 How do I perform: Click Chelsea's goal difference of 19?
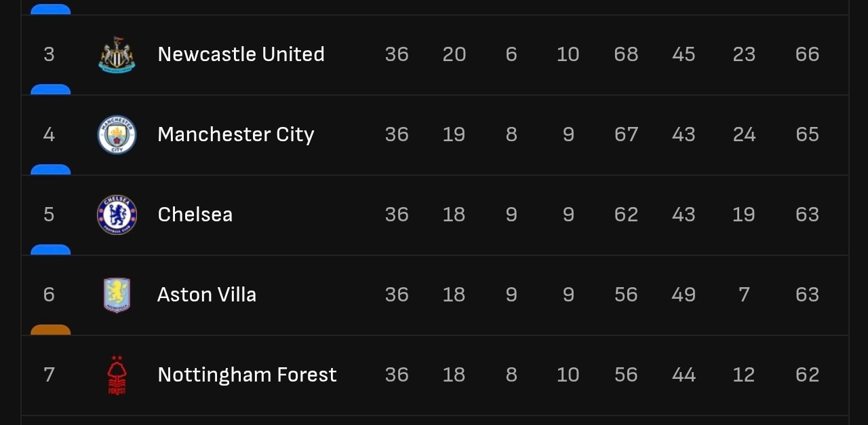click(744, 215)
